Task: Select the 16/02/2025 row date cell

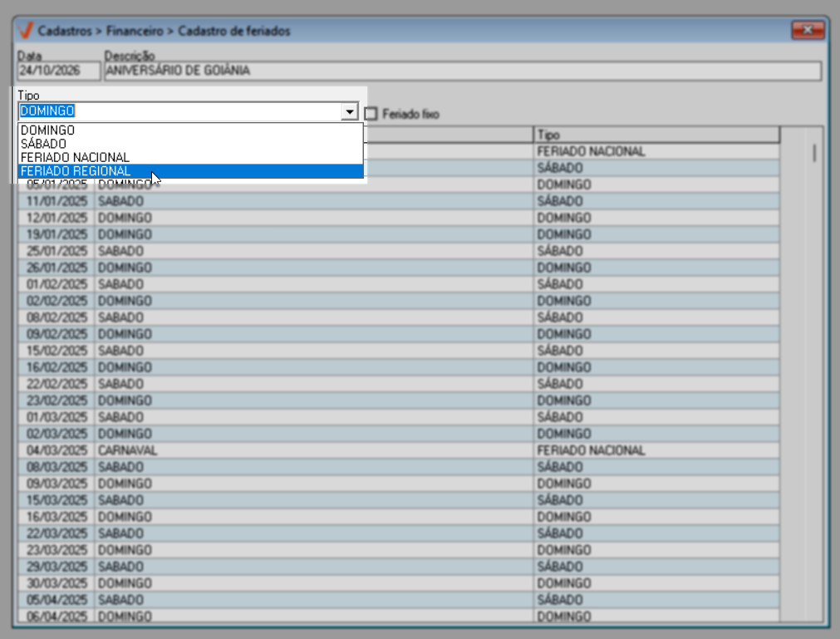Action: point(56,367)
